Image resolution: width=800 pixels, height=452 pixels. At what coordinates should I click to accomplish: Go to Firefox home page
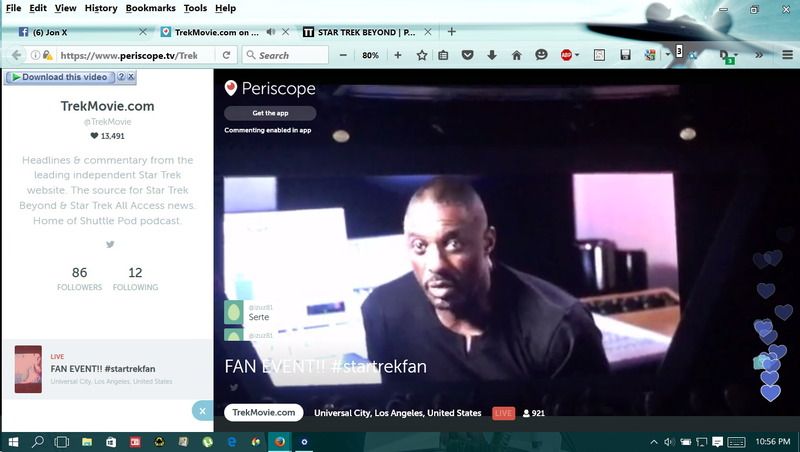pos(516,55)
